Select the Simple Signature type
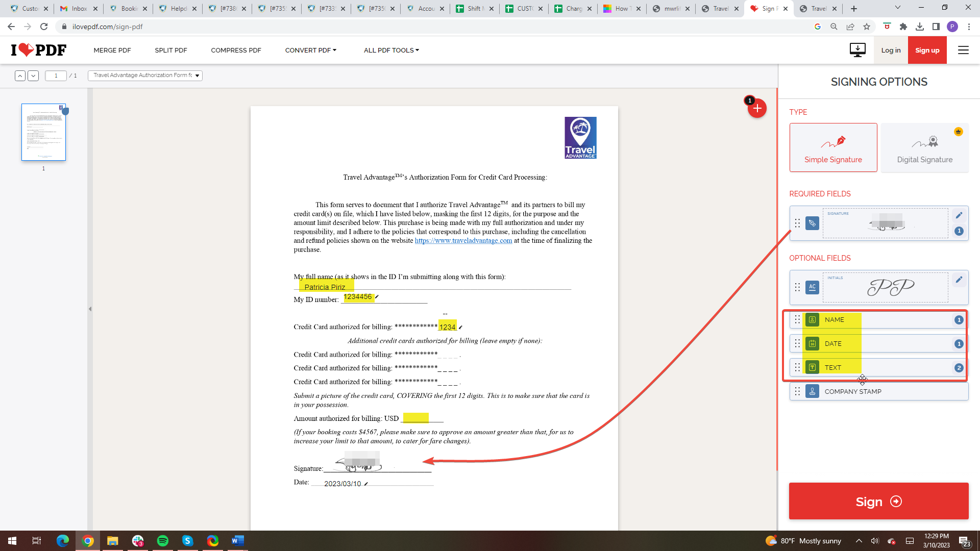 click(x=833, y=147)
